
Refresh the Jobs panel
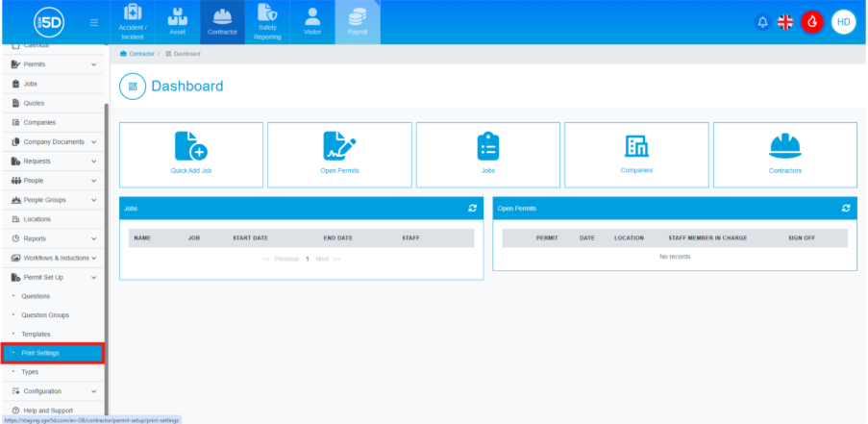point(472,208)
